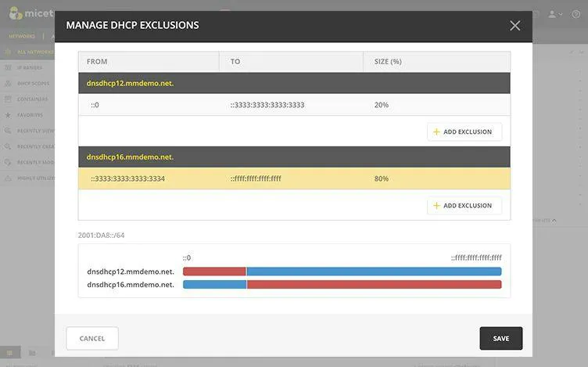Select the highlighted ::3333:3333:3333:3334 exclusion row

tap(294, 178)
